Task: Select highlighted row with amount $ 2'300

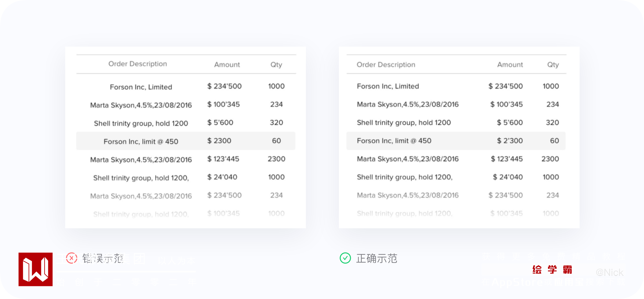Action: (x=456, y=141)
